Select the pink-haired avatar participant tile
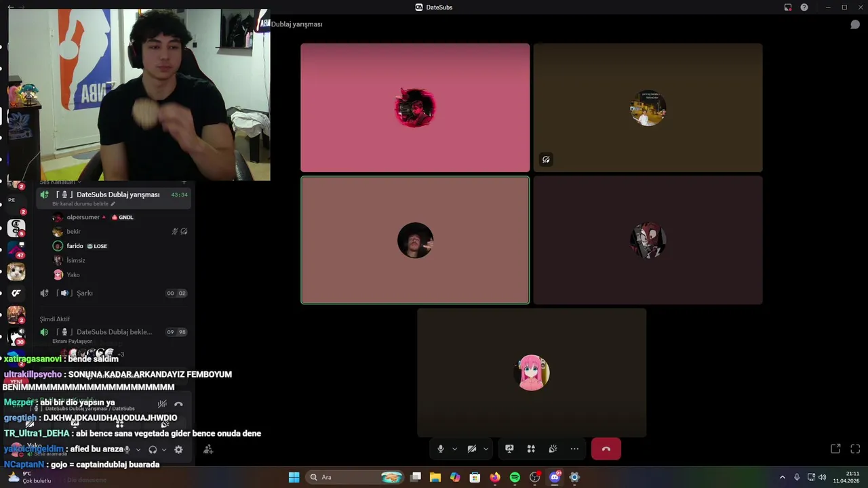The width and height of the screenshot is (868, 488). [x=532, y=373]
